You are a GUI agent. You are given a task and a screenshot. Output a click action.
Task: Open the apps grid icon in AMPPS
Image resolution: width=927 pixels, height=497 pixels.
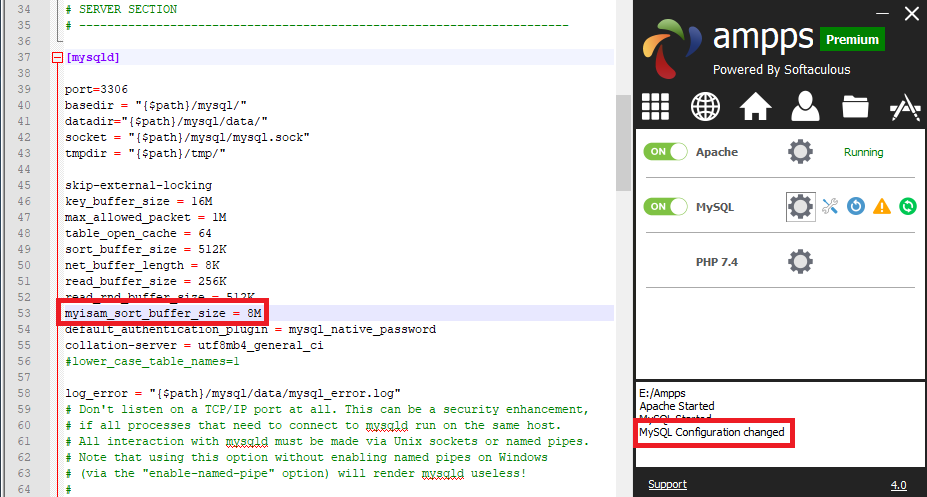pyautogui.click(x=655, y=105)
